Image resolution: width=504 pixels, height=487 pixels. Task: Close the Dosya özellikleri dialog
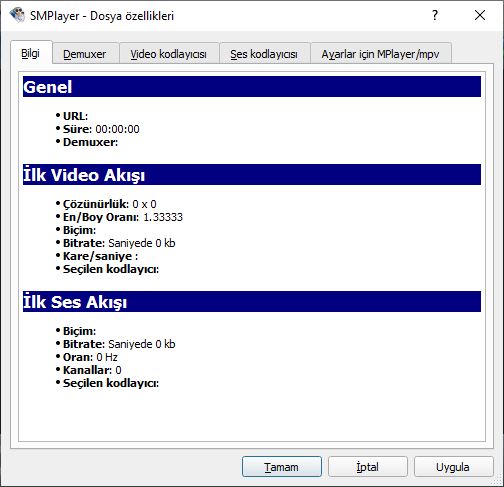click(x=480, y=15)
